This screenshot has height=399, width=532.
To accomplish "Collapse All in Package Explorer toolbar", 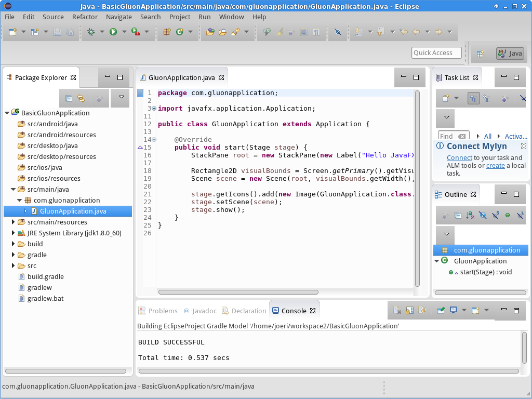I will pos(69,98).
